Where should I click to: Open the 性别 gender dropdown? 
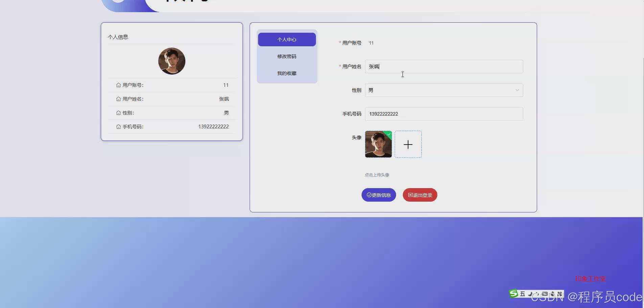point(443,90)
